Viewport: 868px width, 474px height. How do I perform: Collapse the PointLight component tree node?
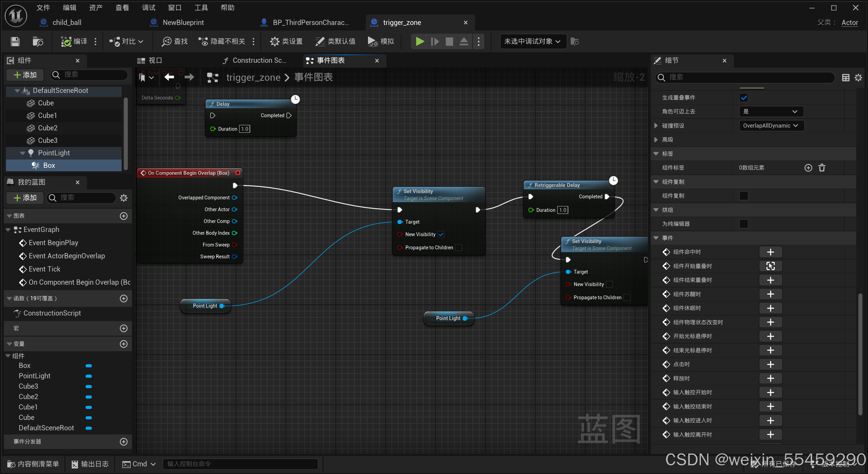point(23,153)
